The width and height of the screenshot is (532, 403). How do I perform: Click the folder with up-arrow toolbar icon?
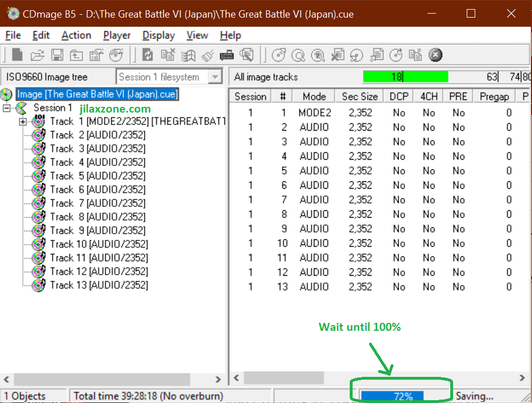pyautogui.click(x=76, y=55)
